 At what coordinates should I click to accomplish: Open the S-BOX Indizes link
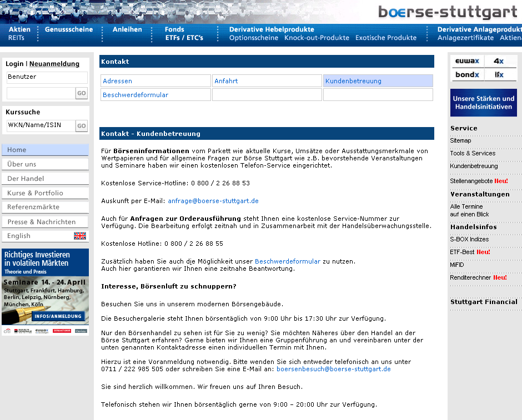point(469,239)
